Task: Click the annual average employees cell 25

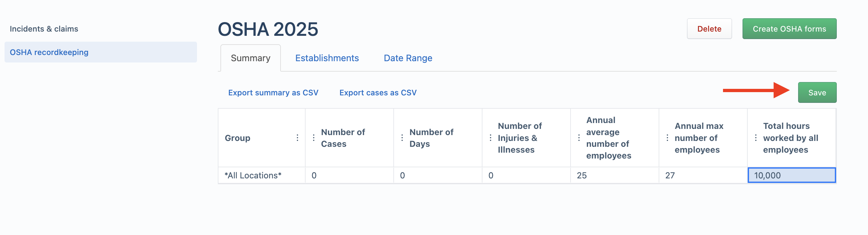Action: coord(614,175)
